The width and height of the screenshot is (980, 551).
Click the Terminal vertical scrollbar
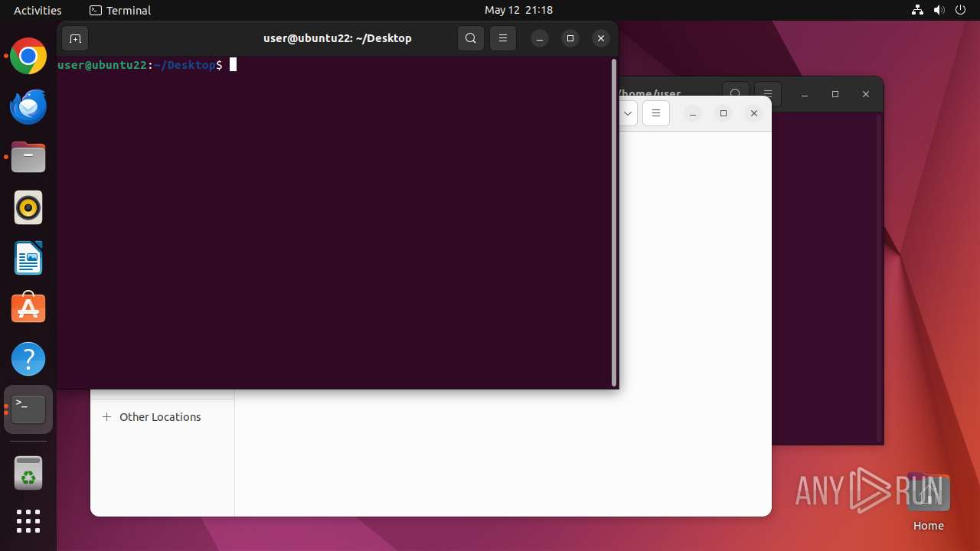(x=613, y=222)
